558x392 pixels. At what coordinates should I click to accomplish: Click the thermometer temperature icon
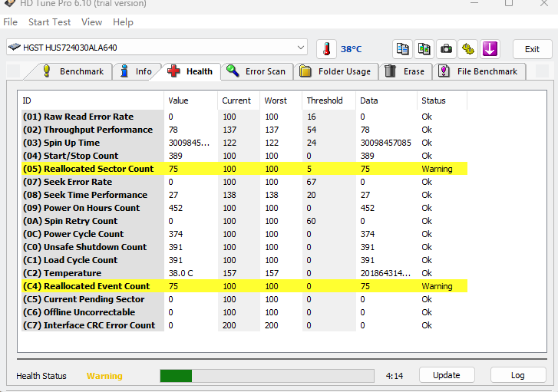[326, 48]
